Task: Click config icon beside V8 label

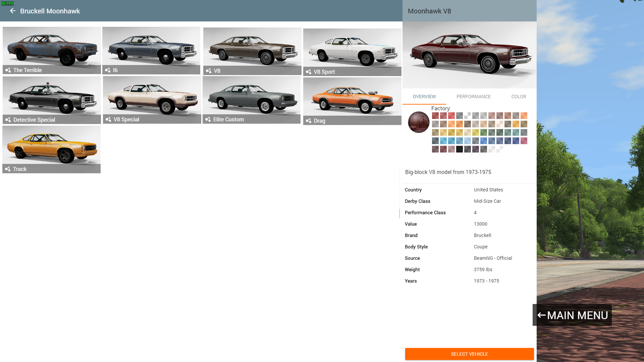Action: (209, 71)
